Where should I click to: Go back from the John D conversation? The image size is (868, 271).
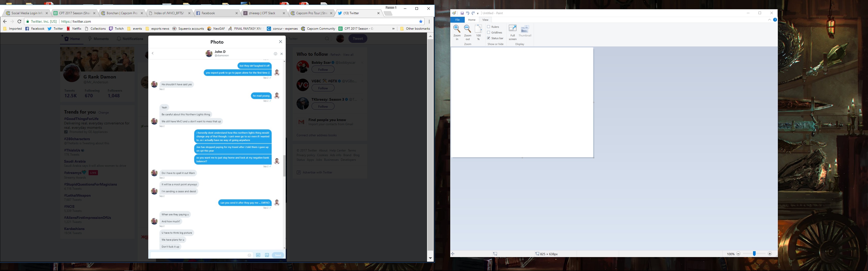[153, 53]
